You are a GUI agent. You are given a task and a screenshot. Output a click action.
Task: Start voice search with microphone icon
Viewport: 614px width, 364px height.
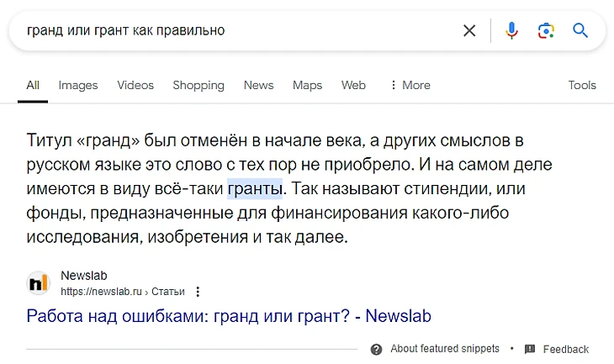tap(511, 31)
